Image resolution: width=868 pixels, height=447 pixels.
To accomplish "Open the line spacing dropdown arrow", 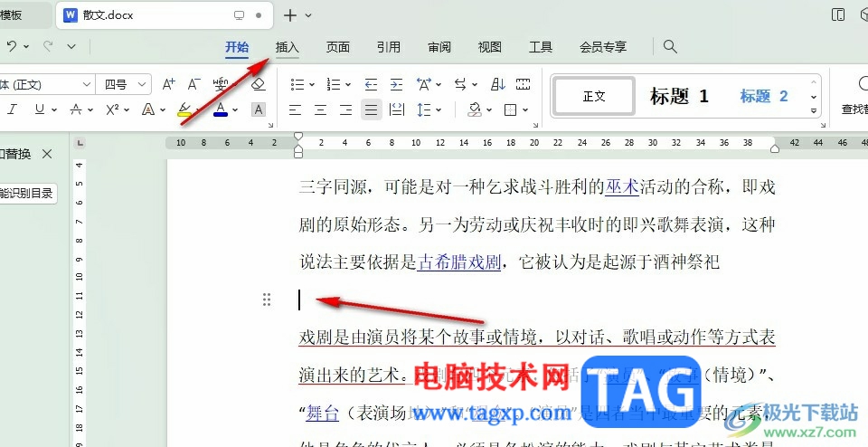I will coord(439,110).
